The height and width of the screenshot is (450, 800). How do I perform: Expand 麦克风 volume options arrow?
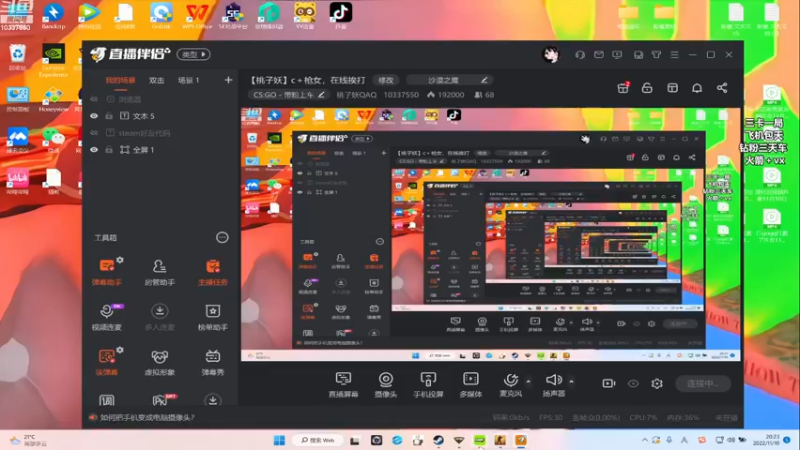(528, 381)
